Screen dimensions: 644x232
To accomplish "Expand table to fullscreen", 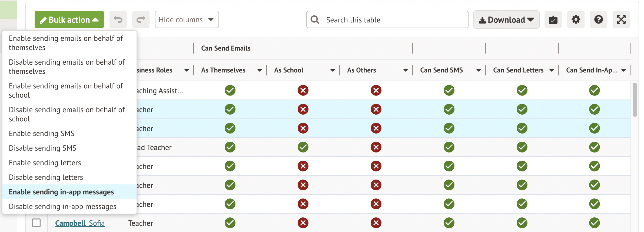I will point(621,19).
